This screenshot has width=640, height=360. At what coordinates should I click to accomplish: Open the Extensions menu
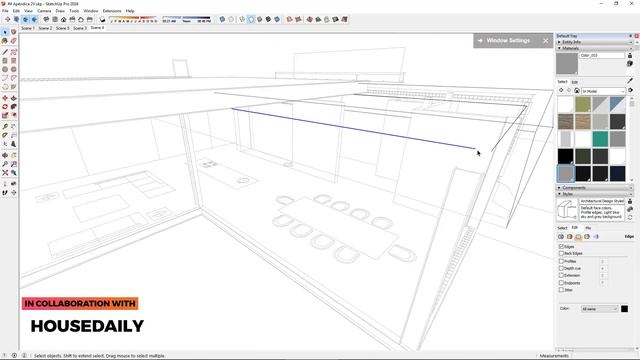(x=111, y=11)
